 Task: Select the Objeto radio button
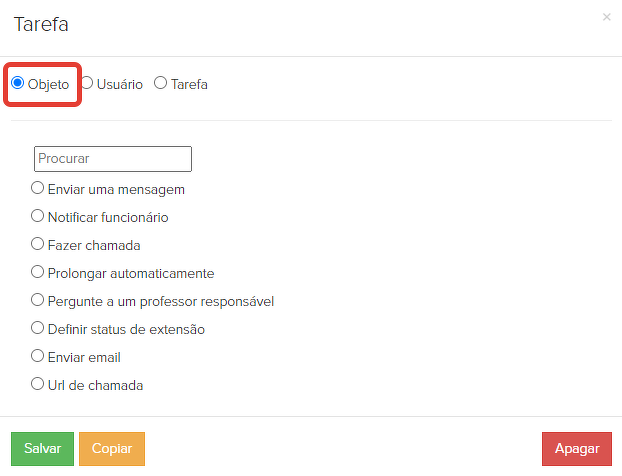[x=18, y=84]
